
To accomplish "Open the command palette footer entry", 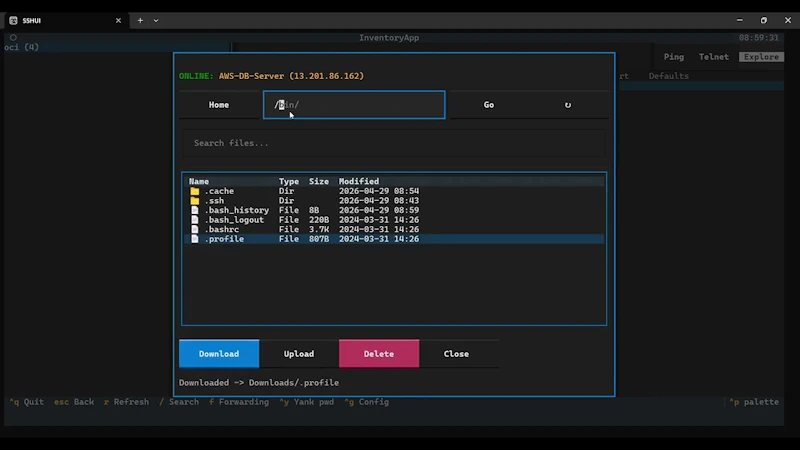I will (x=754, y=402).
